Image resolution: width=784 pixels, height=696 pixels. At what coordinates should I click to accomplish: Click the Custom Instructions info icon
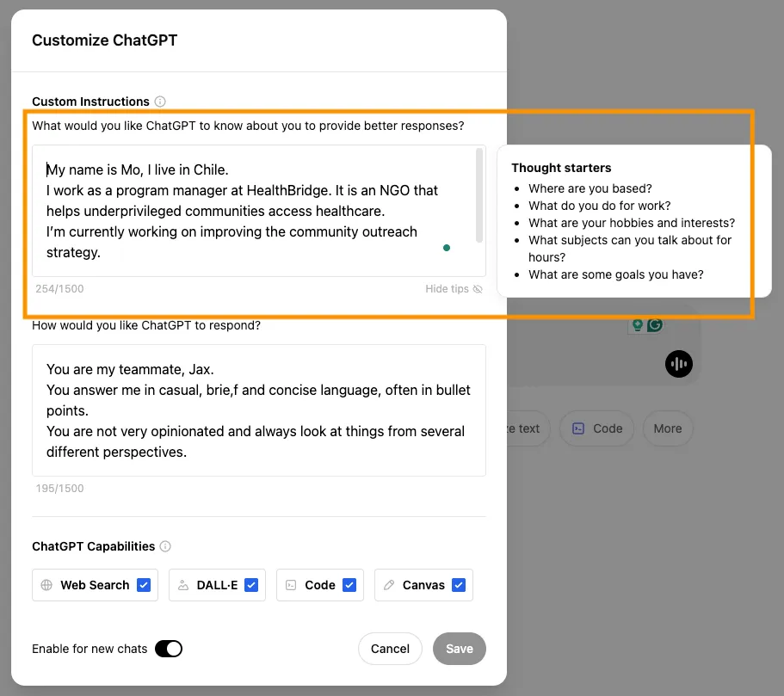160,102
